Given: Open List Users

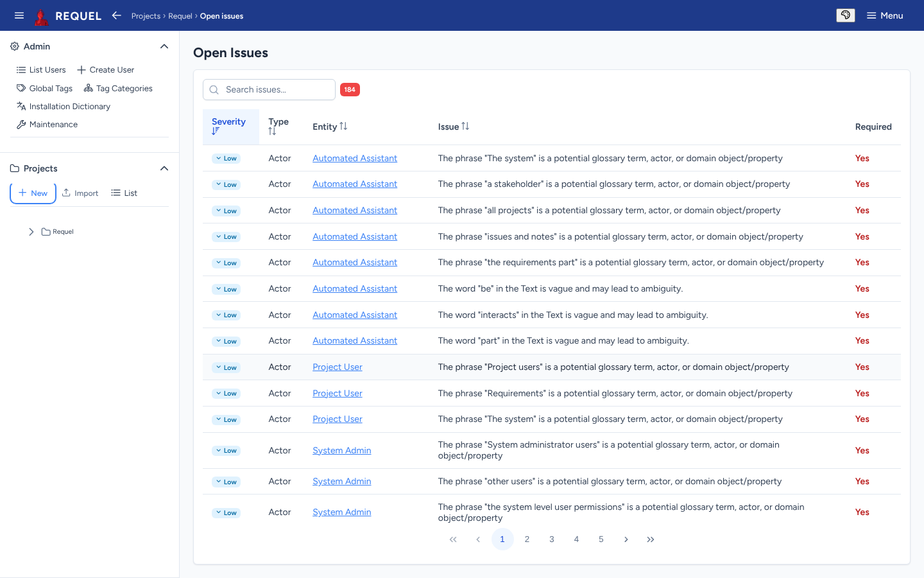Looking at the screenshot, I should pyautogui.click(x=41, y=69).
